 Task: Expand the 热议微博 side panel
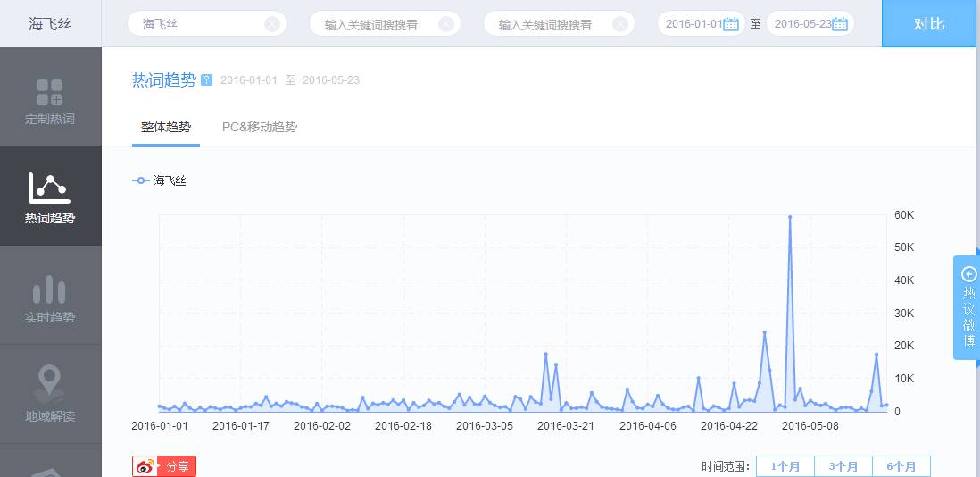point(968,308)
